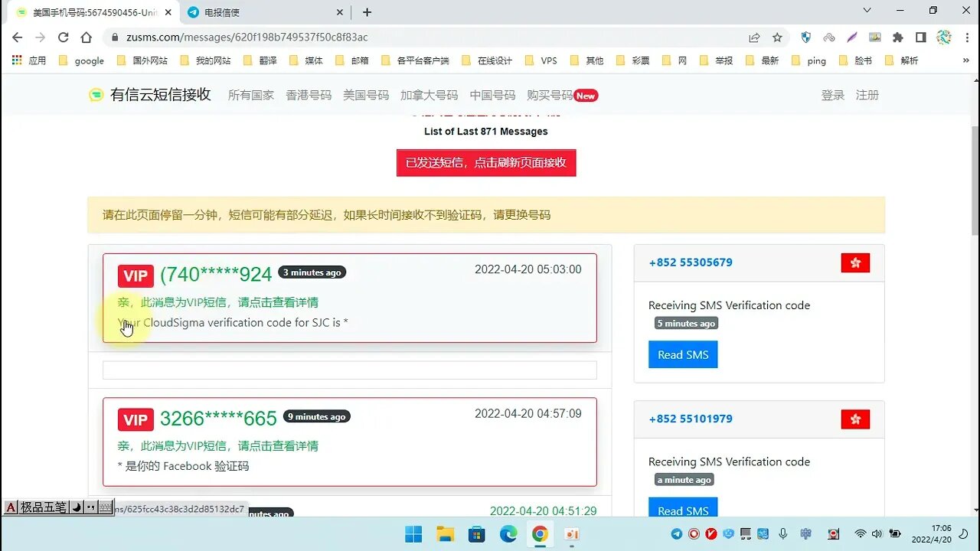Click Read SMS under +852 55305679
980x551 pixels.
point(683,354)
